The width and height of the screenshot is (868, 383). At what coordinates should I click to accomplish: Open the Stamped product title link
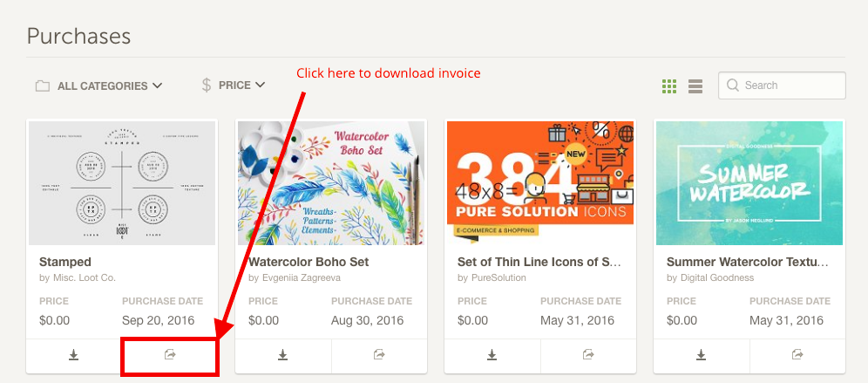(65, 262)
